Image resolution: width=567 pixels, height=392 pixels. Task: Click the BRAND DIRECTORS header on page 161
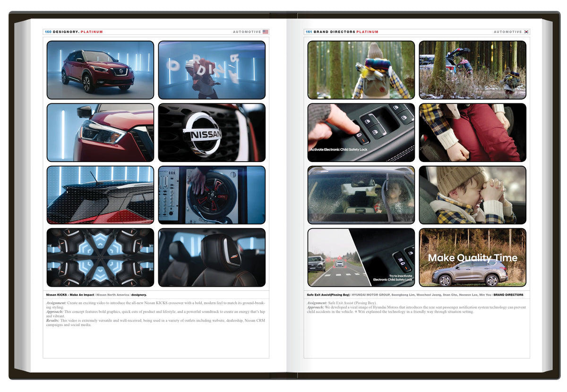pyautogui.click(x=335, y=32)
